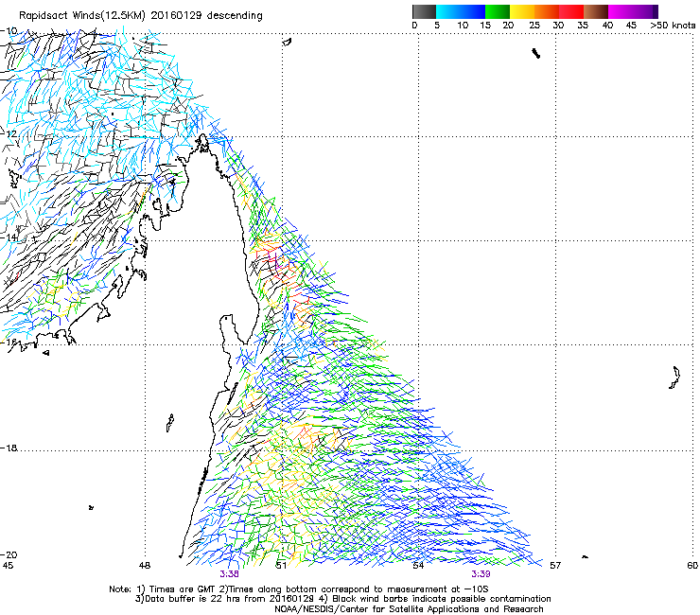Select the blue 10-15 knots legend swatch
The image size is (700, 615).
(x=473, y=11)
